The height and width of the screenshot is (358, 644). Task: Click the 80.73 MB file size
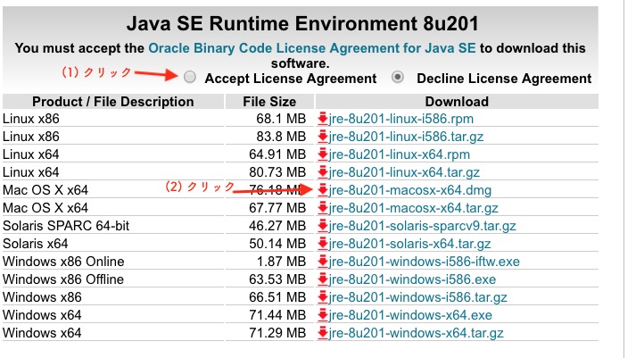coord(277,172)
